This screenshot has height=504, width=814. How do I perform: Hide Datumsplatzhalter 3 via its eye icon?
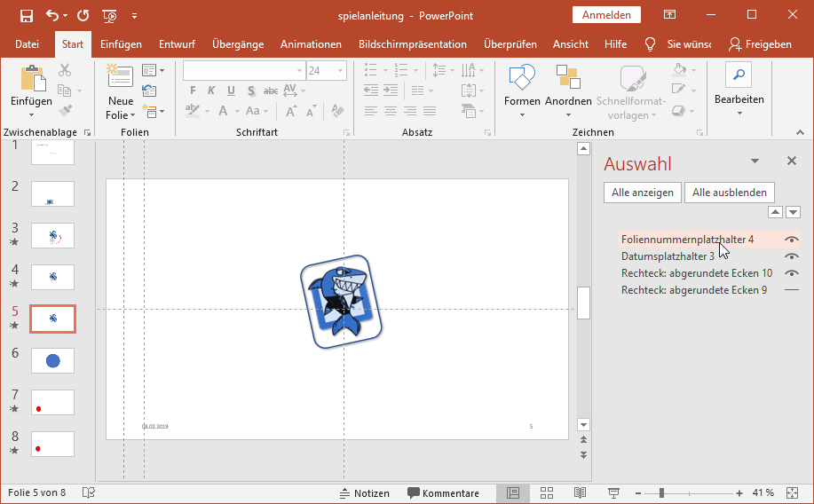point(791,256)
